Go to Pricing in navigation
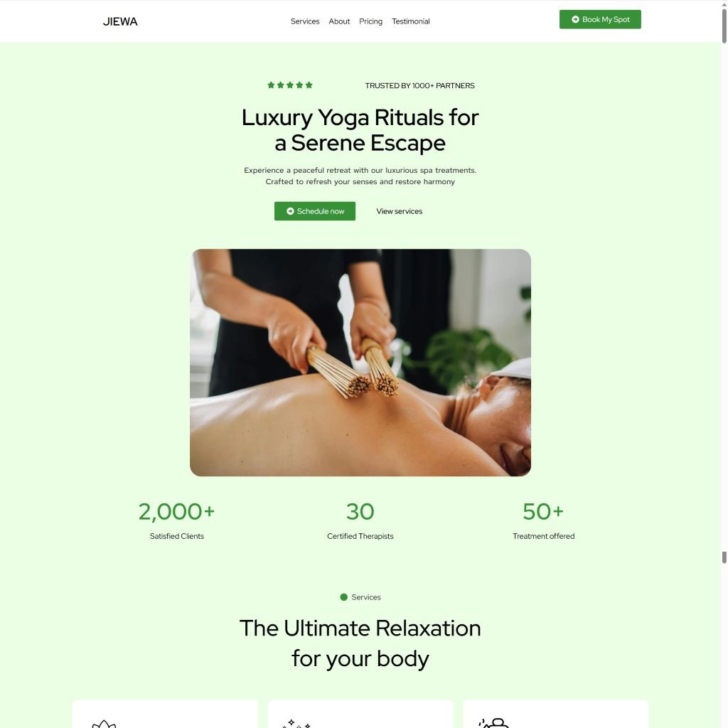This screenshot has height=728, width=728. click(370, 21)
